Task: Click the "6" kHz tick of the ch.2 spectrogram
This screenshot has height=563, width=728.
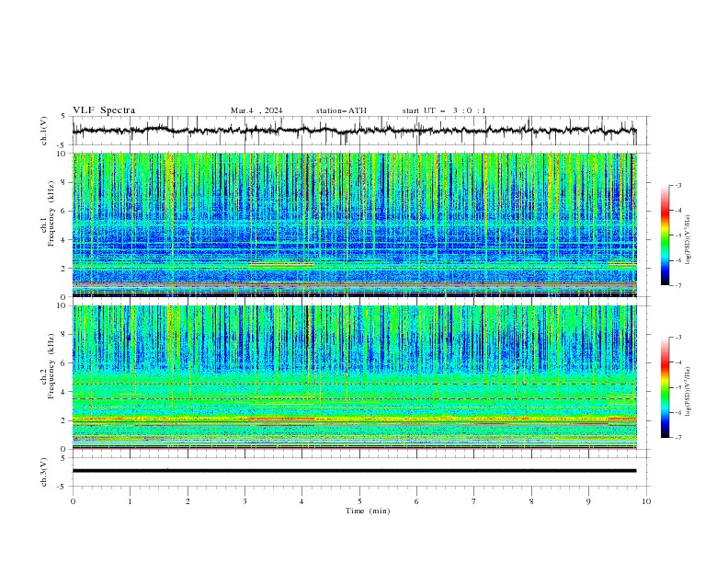Action: pos(64,362)
